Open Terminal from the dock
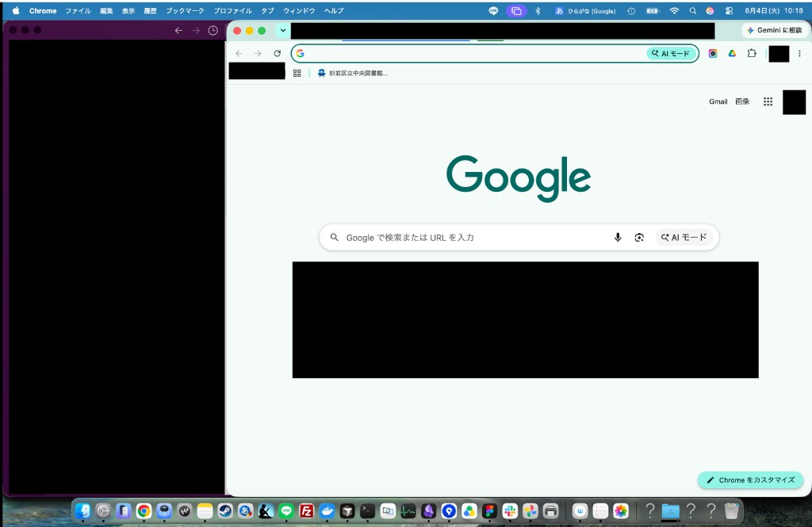Viewport: 812px width, 527px height. click(368, 511)
